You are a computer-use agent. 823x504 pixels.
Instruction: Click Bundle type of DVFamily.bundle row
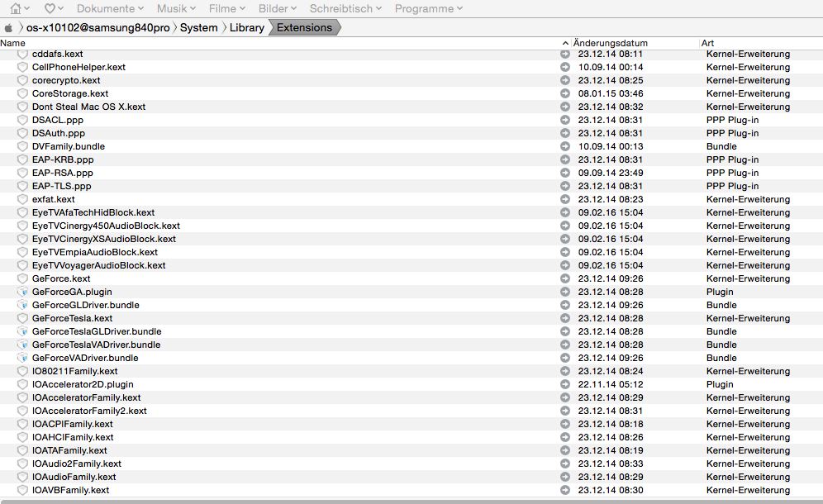721,146
